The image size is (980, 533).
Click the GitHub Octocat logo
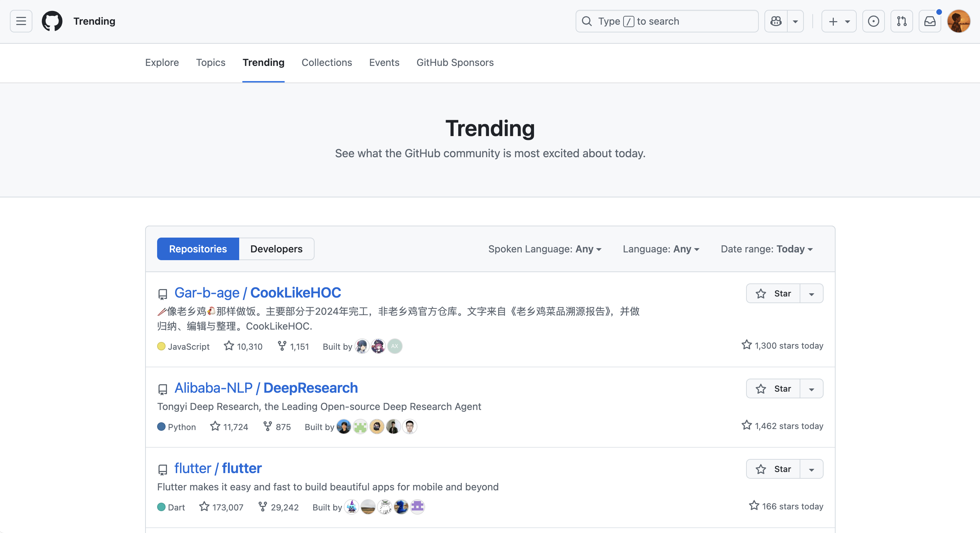click(x=52, y=21)
